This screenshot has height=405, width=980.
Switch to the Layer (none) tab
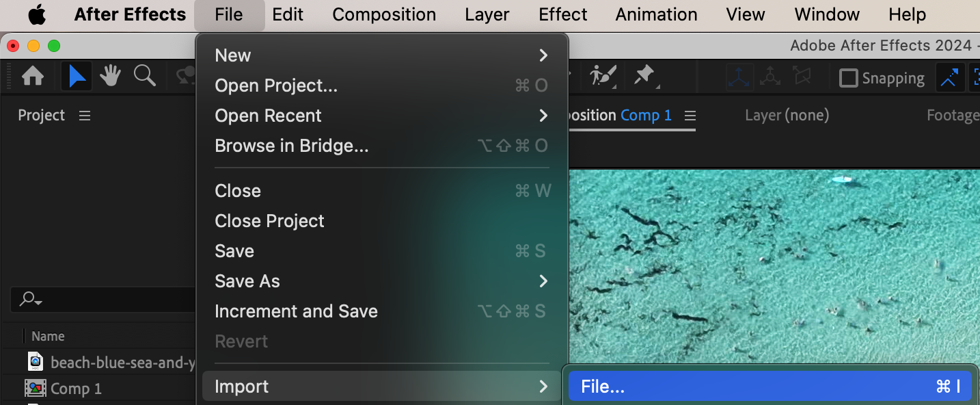pyautogui.click(x=787, y=116)
